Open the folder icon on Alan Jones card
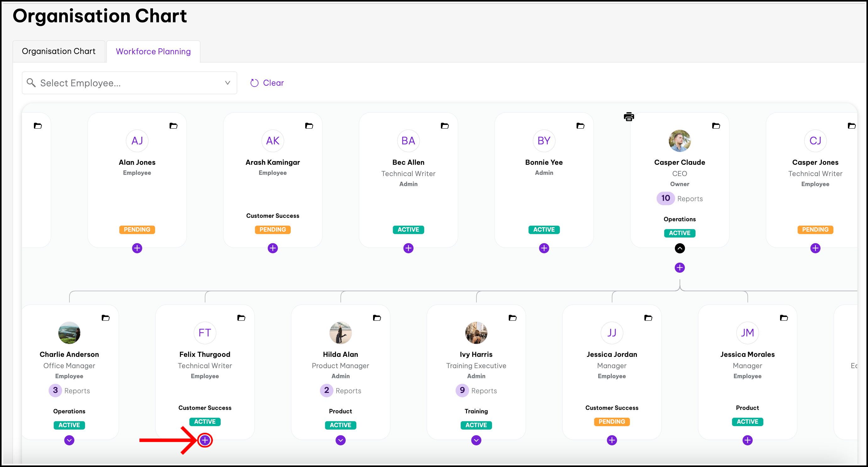The width and height of the screenshot is (868, 467). coord(173,126)
